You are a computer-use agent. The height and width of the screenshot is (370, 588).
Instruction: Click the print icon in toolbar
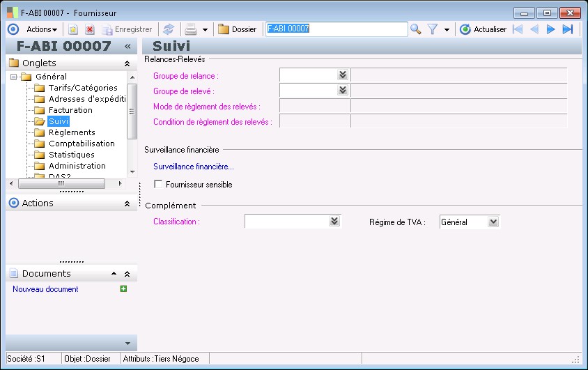pyautogui.click(x=189, y=29)
